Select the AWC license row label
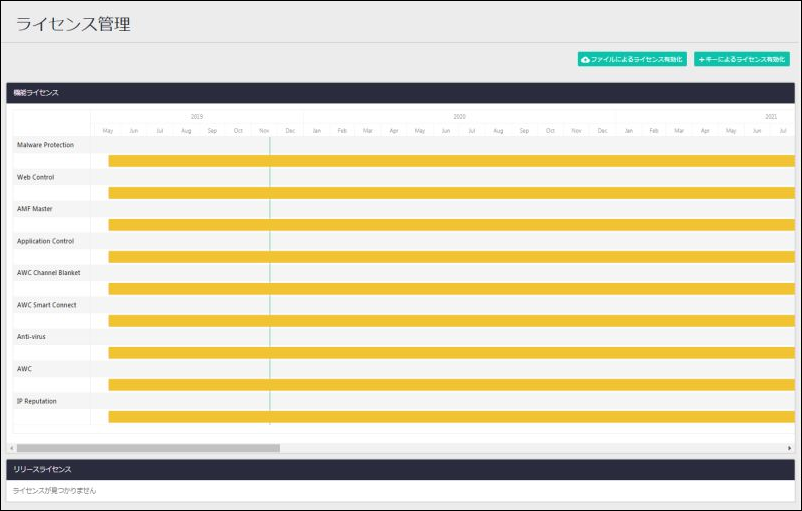This screenshot has width=802, height=511. click(24, 369)
